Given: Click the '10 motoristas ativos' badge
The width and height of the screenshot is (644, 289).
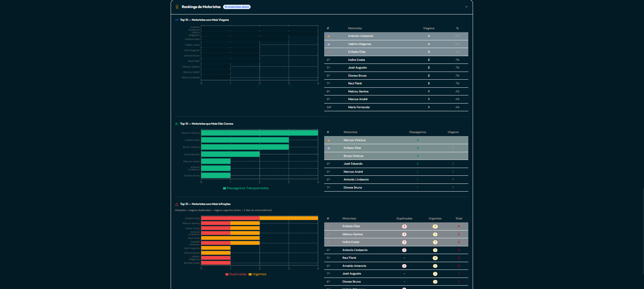Looking at the screenshot, I should pyautogui.click(x=237, y=7).
